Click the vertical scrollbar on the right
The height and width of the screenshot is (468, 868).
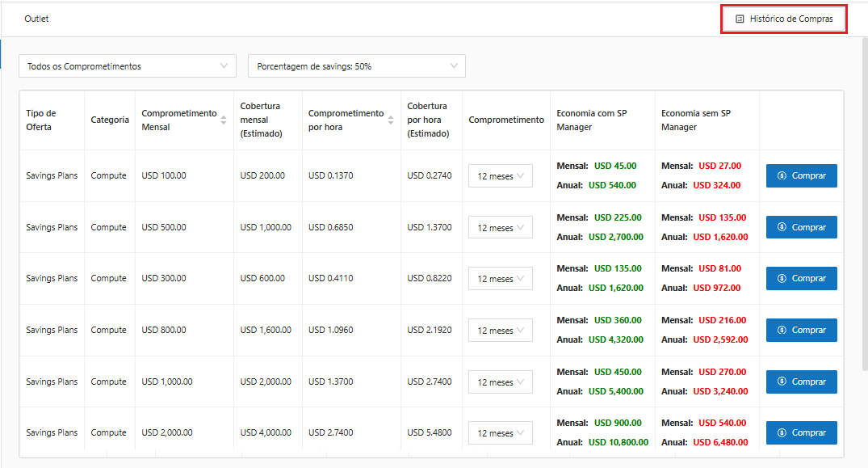pyautogui.click(x=864, y=202)
